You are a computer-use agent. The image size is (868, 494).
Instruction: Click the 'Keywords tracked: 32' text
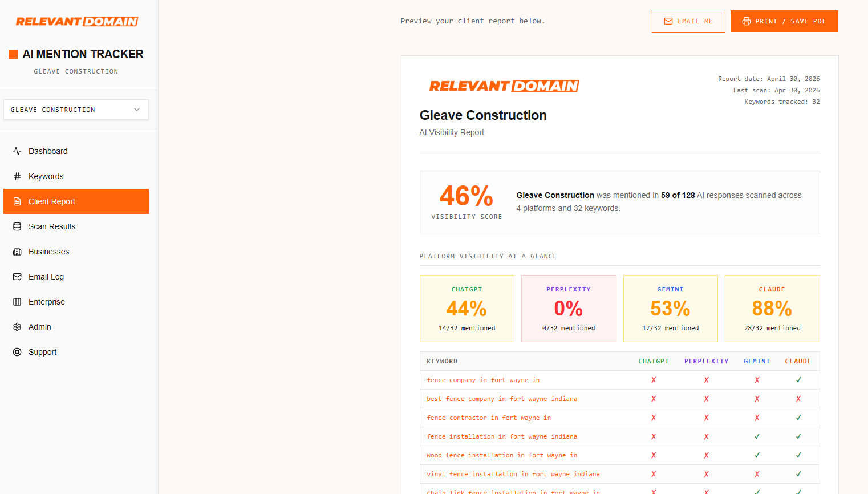click(782, 102)
